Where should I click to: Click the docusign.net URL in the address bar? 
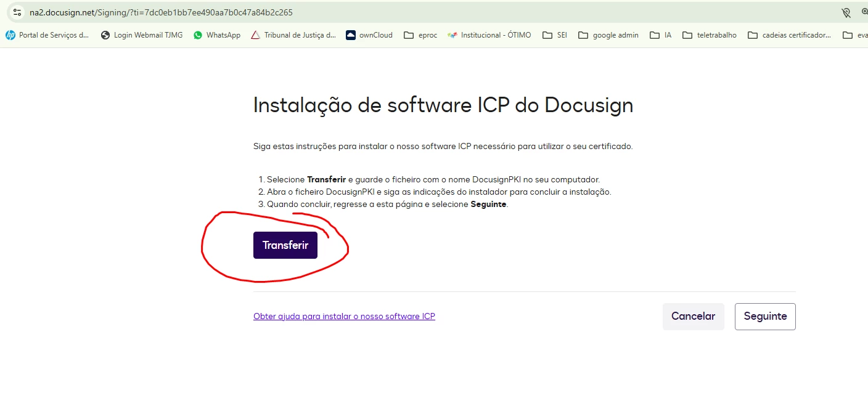click(161, 12)
